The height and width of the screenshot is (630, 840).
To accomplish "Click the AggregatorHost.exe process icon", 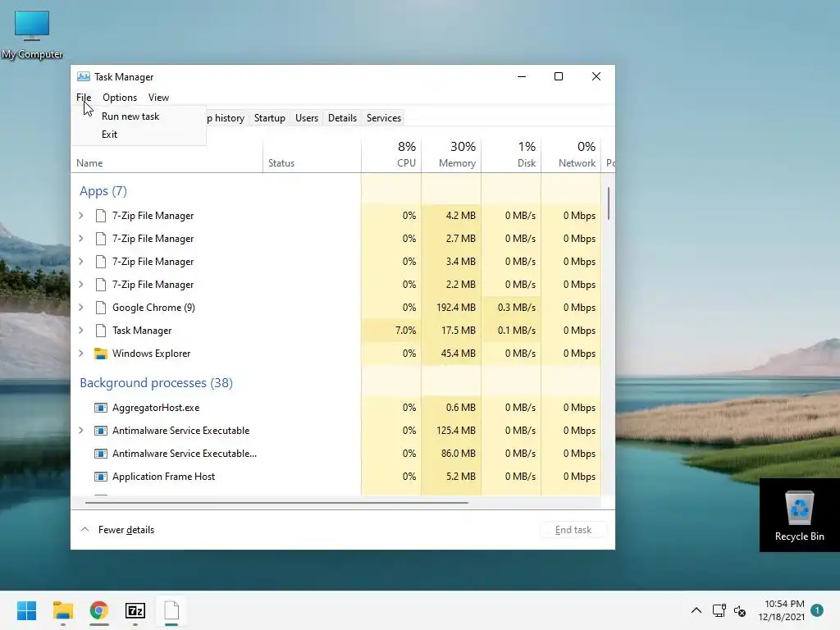I will [x=100, y=408].
